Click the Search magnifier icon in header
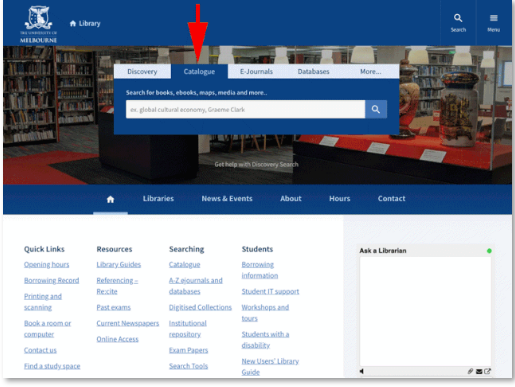 [x=458, y=18]
